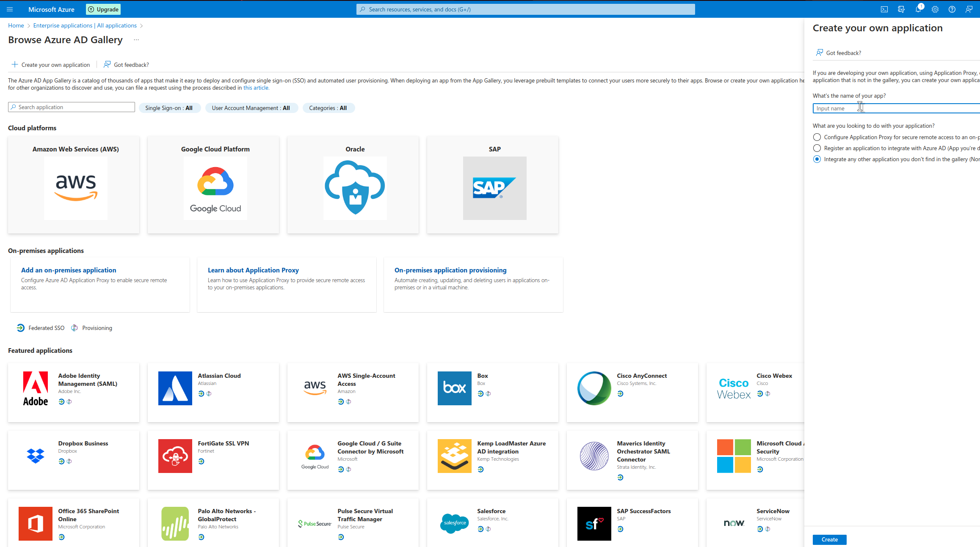
Task: Open On-premises application provisioning link
Action: (450, 270)
